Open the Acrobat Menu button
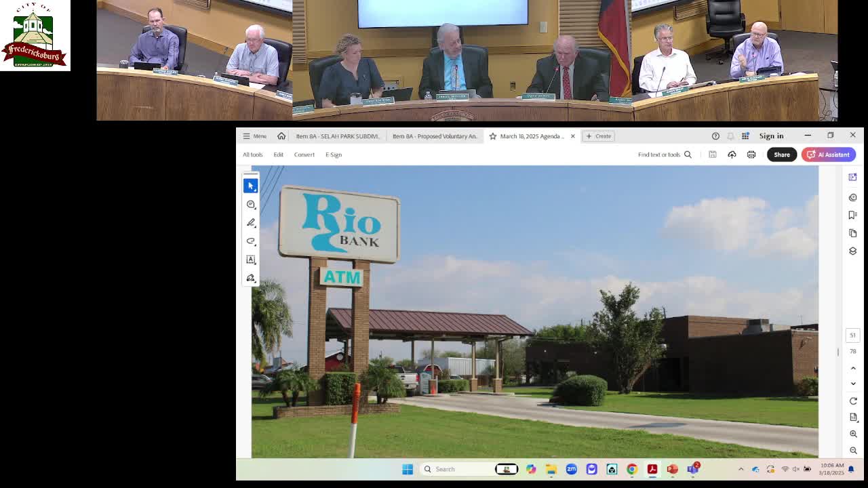The width and height of the screenshot is (868, 488). [x=255, y=136]
